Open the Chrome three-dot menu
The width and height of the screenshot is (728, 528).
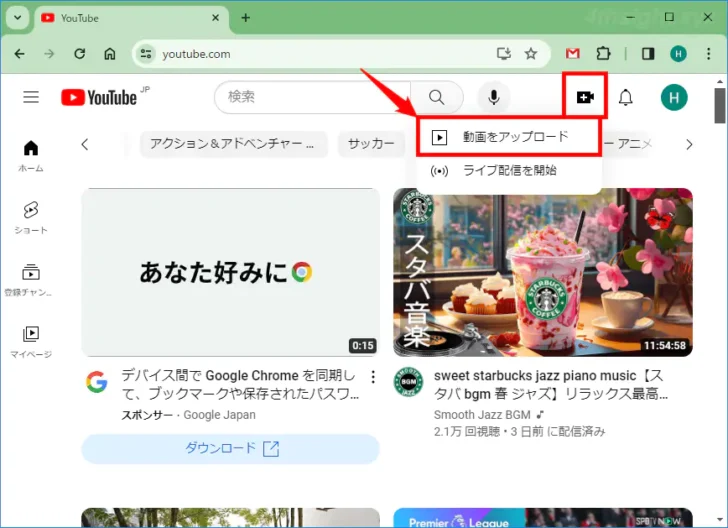[708, 54]
